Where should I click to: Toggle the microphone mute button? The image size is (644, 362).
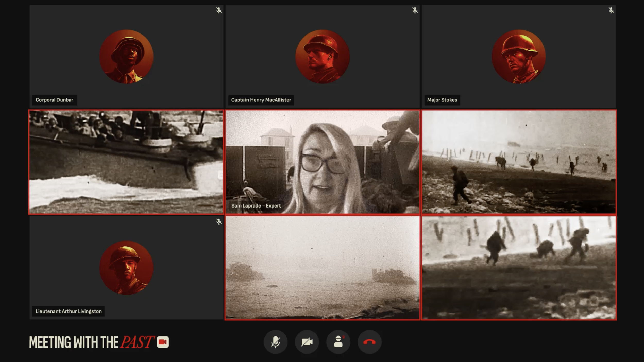pyautogui.click(x=275, y=342)
